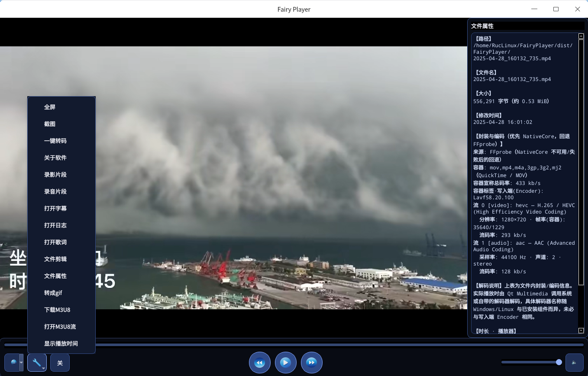The image size is (588, 376).
Task: Select 一键转码 menu entry
Action: pyautogui.click(x=61, y=141)
